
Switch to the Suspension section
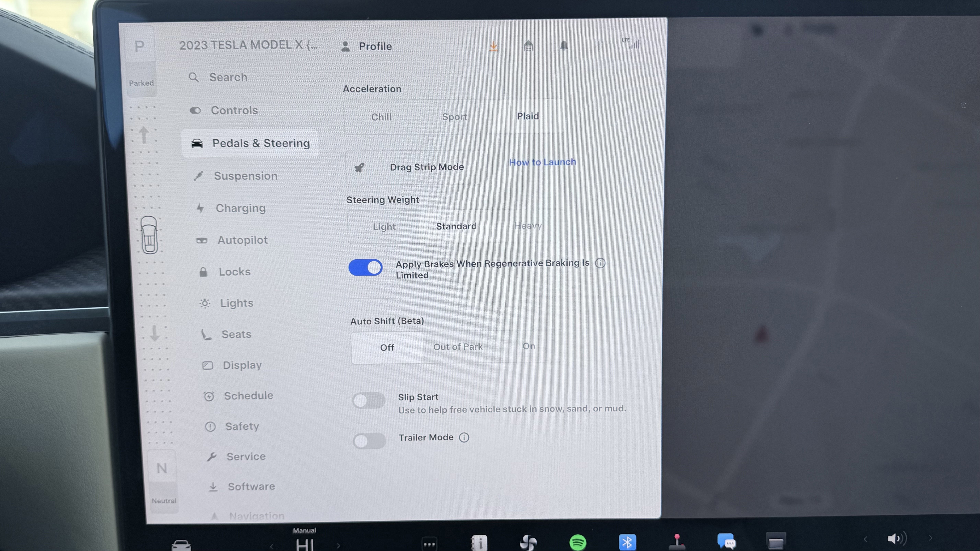(x=246, y=176)
